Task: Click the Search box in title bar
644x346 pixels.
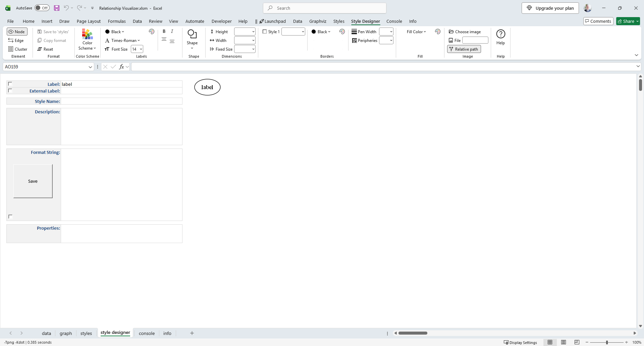Action: pos(325,8)
